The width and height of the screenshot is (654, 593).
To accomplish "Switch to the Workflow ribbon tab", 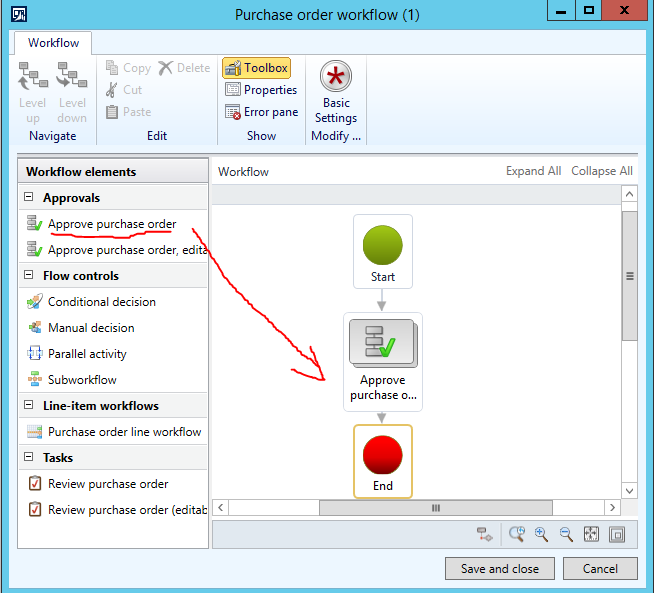I will click(53, 43).
